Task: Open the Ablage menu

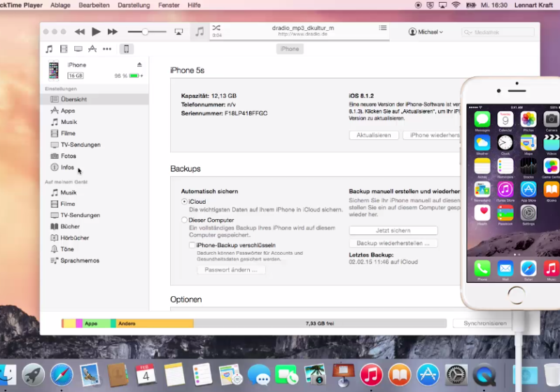Action: tap(60, 5)
